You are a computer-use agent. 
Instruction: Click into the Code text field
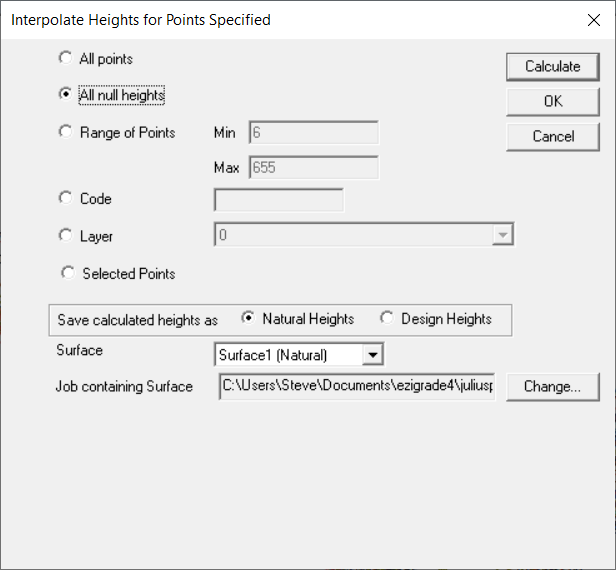click(x=278, y=199)
